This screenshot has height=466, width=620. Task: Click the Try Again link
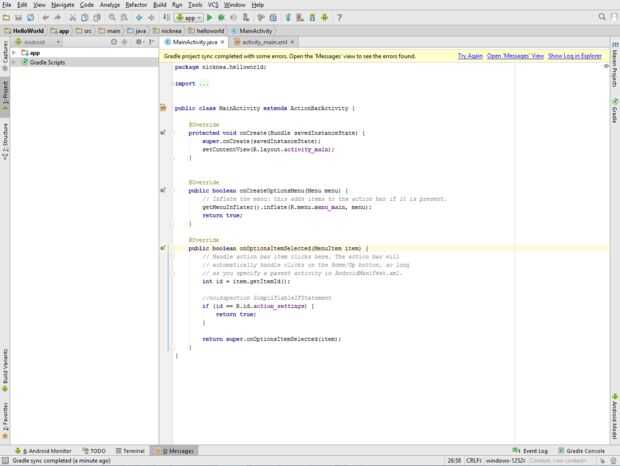tap(470, 56)
